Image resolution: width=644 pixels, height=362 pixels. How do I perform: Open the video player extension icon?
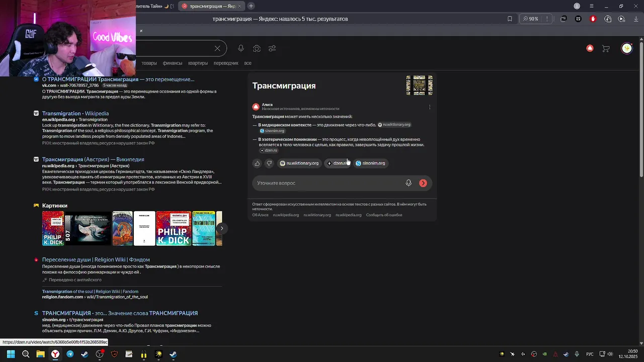point(621,19)
